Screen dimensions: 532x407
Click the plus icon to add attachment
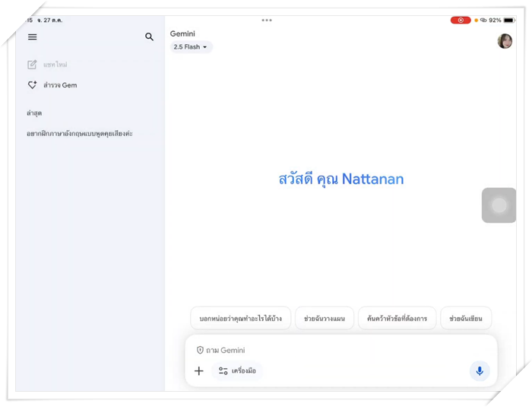(199, 371)
